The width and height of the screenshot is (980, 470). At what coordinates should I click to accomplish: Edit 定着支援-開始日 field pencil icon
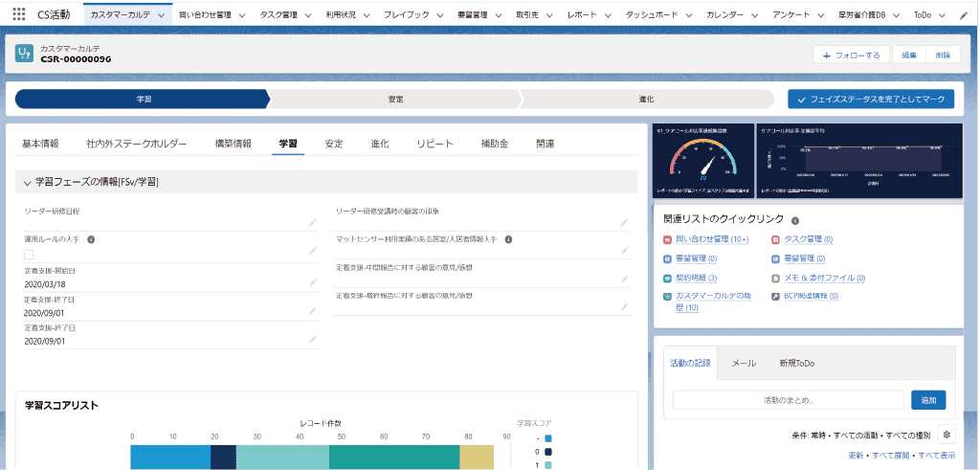coord(313,282)
